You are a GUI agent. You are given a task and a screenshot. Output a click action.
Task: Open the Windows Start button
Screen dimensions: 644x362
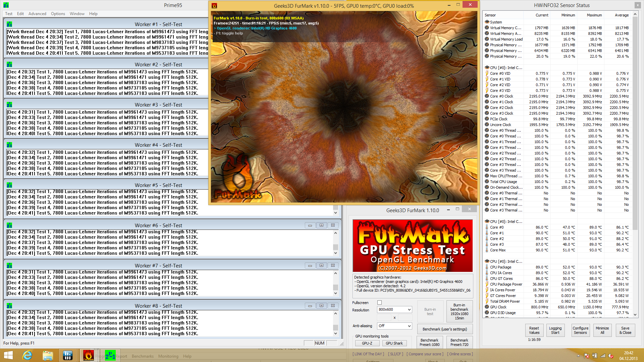(8, 355)
